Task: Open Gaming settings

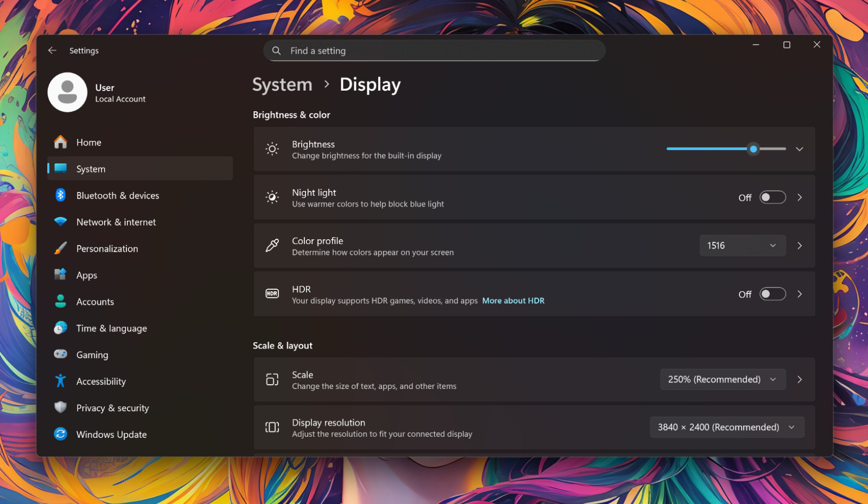Action: pos(140,355)
